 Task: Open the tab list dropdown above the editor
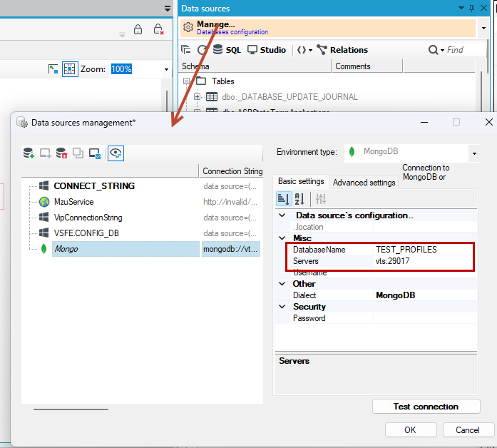pyautogui.click(x=168, y=9)
